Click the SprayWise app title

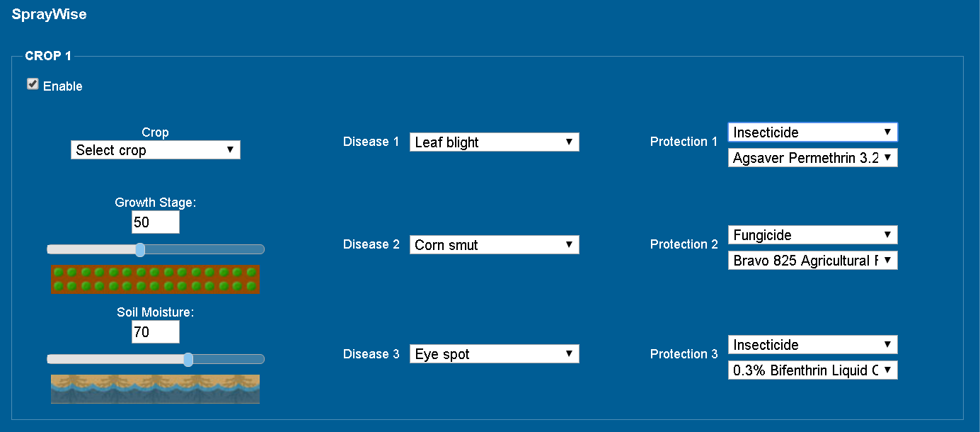pyautogui.click(x=50, y=14)
